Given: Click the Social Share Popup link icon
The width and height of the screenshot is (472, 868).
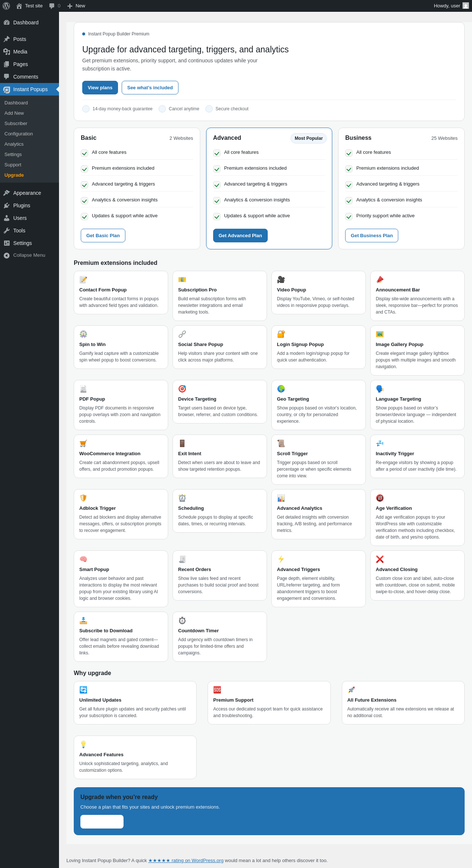Looking at the screenshot, I should coord(182,334).
